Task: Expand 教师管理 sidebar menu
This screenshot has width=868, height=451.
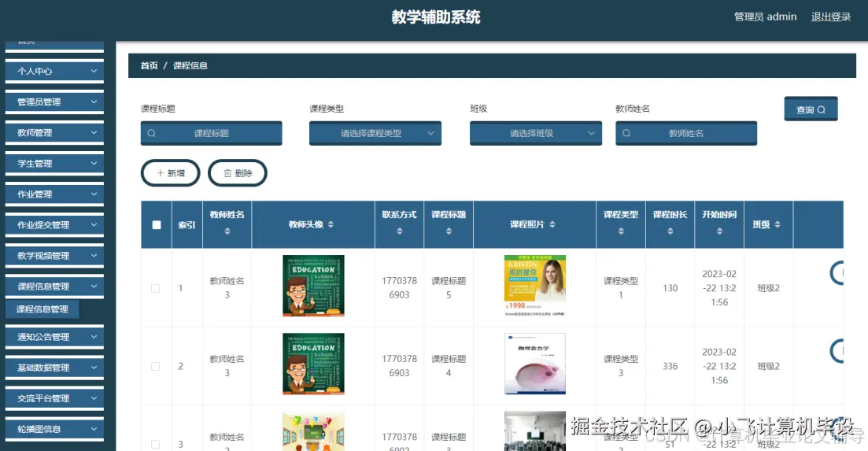Action: point(54,133)
